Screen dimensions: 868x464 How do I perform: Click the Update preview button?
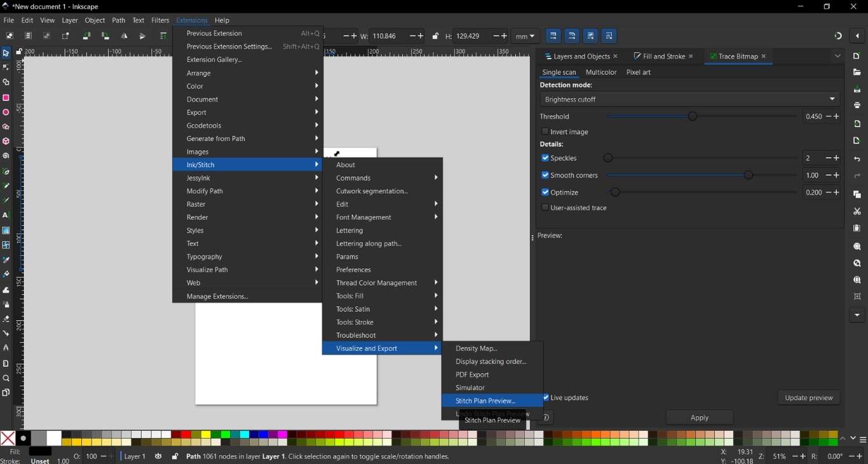click(809, 398)
